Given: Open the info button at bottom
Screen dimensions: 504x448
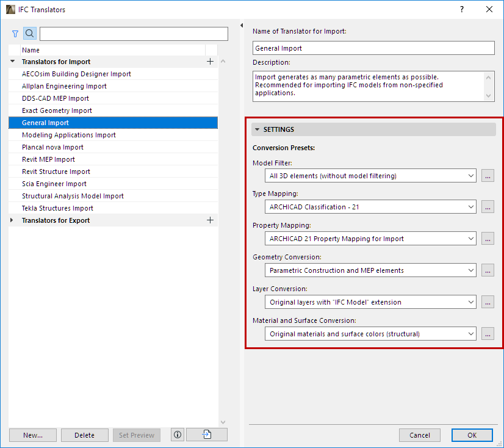Looking at the screenshot, I should coord(178,435).
